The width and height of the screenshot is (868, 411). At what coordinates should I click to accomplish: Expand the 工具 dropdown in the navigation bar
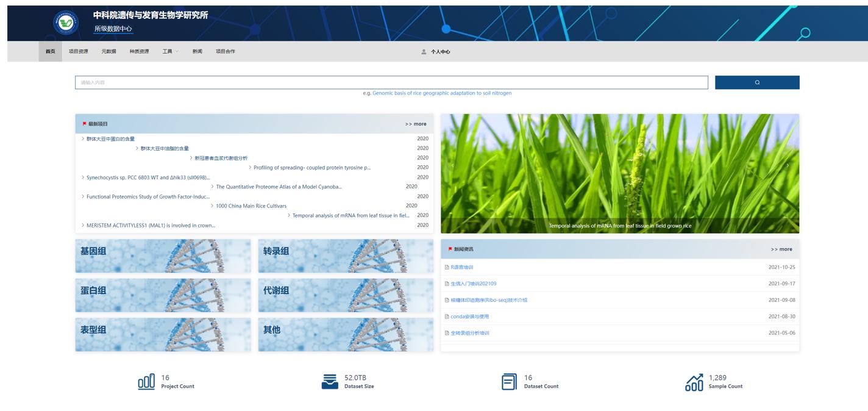tap(170, 52)
